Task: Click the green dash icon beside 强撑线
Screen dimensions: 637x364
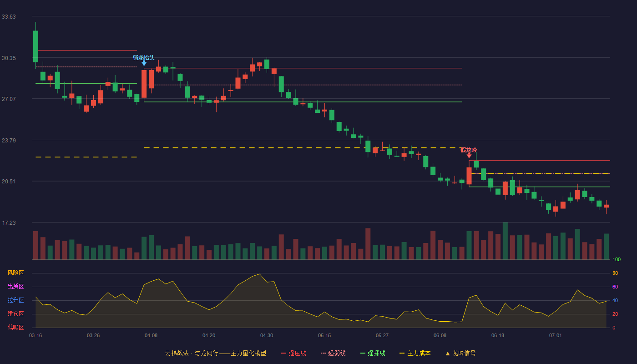Action: pyautogui.click(x=363, y=353)
